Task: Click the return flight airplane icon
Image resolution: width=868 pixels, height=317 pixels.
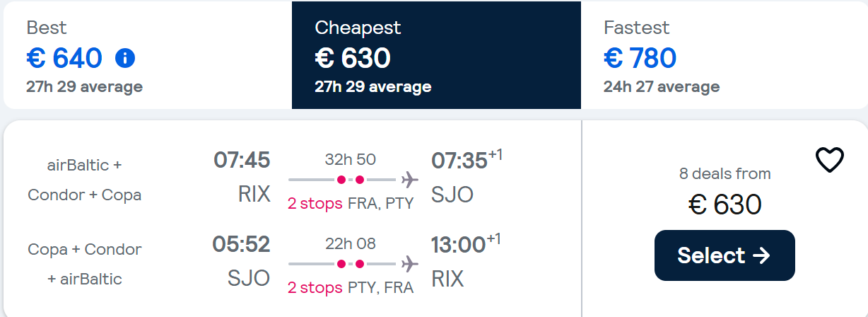Action: coord(409,264)
